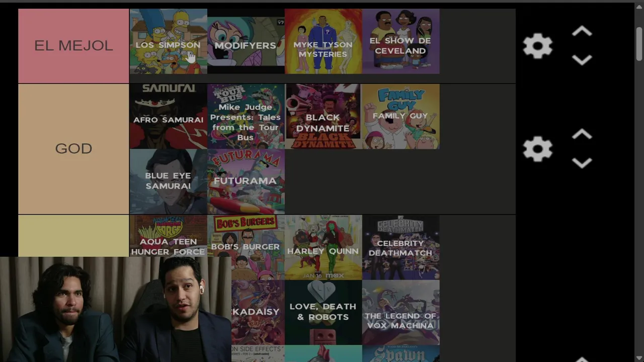The width and height of the screenshot is (644, 362).
Task: Select the Family Guy tile
Action: tap(400, 116)
